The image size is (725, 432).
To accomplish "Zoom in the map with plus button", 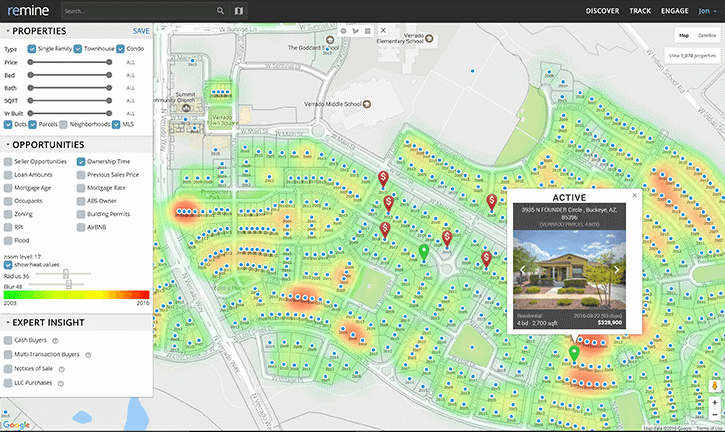I will click(x=714, y=403).
